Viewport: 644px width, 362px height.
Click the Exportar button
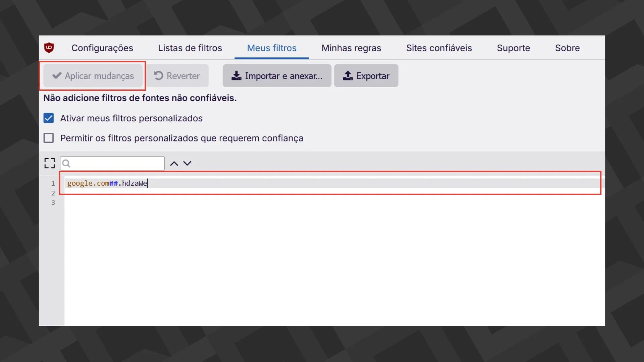coord(366,76)
